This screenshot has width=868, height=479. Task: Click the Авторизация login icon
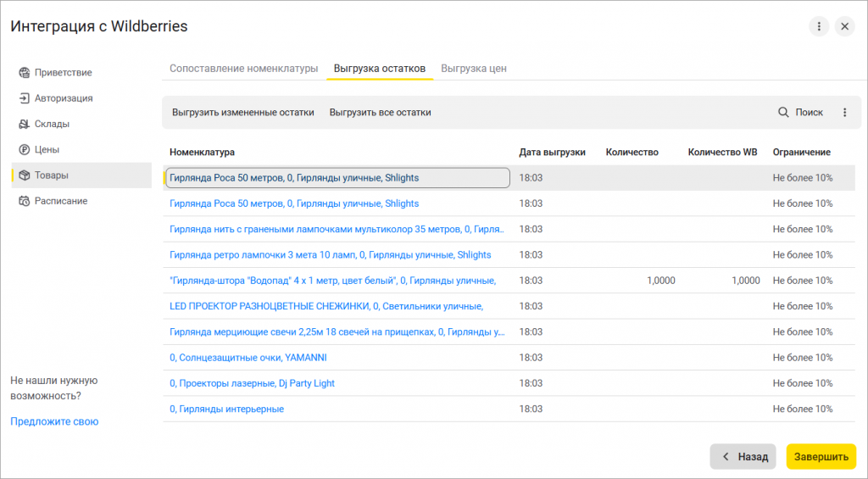(x=24, y=98)
